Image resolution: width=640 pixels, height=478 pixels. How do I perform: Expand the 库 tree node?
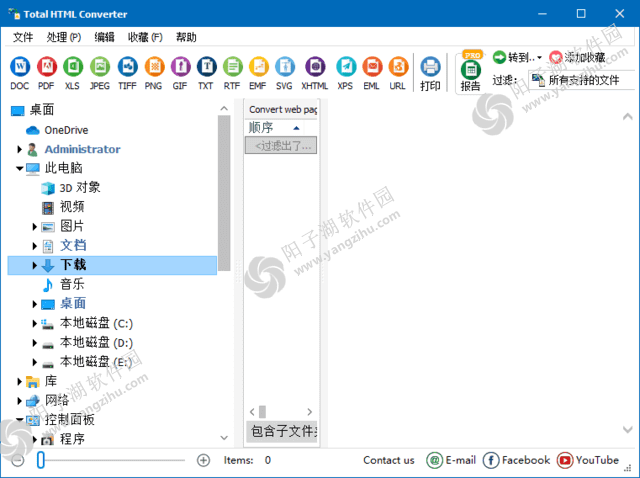[19, 382]
